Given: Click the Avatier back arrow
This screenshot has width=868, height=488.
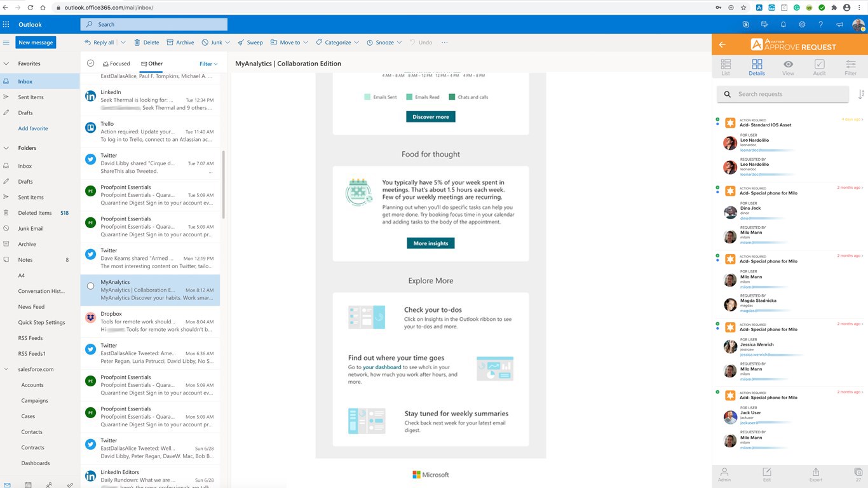Looking at the screenshot, I should (722, 44).
